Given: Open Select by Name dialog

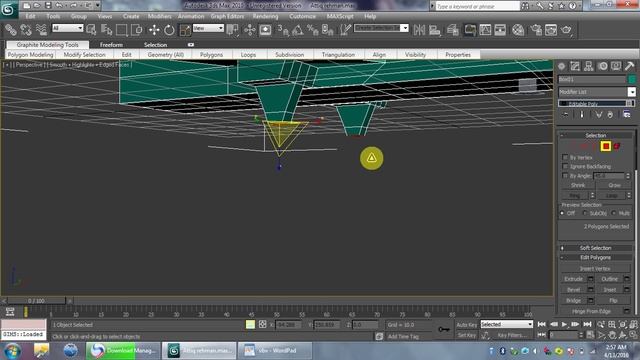Looking at the screenshot, I should (x=107, y=30).
